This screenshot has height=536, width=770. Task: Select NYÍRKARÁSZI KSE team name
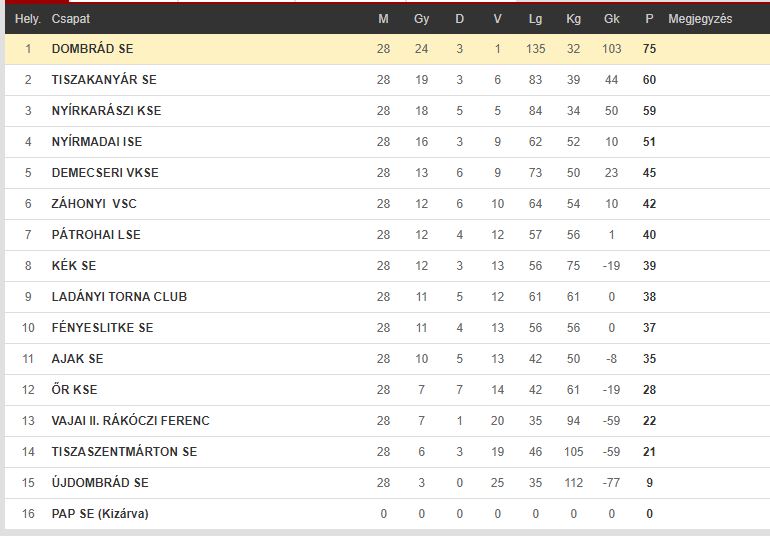coord(107,111)
